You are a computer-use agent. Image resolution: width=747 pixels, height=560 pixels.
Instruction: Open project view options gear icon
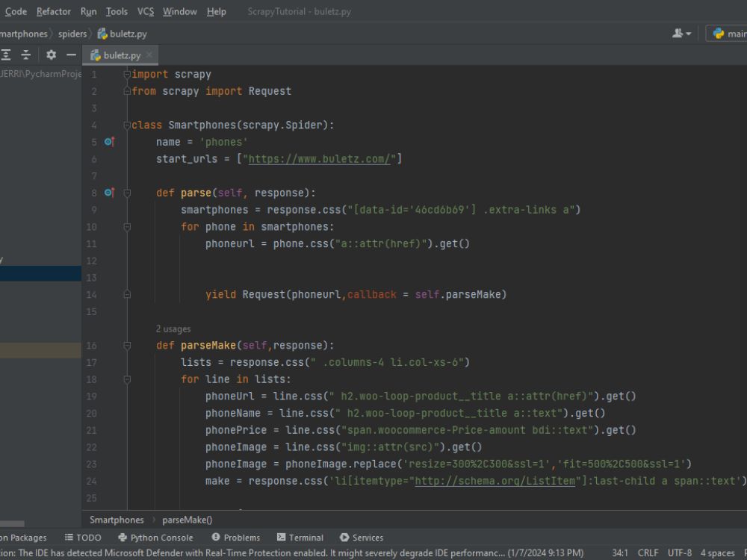(51, 55)
